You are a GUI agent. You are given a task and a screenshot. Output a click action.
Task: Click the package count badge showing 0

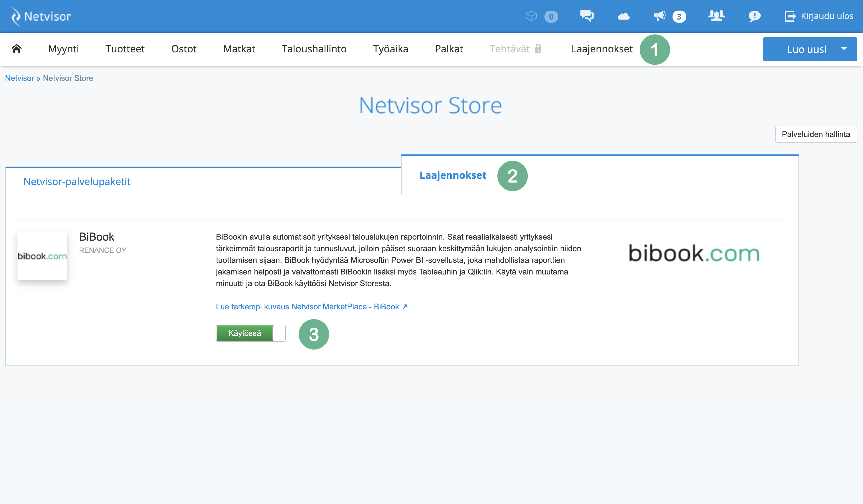pos(551,16)
